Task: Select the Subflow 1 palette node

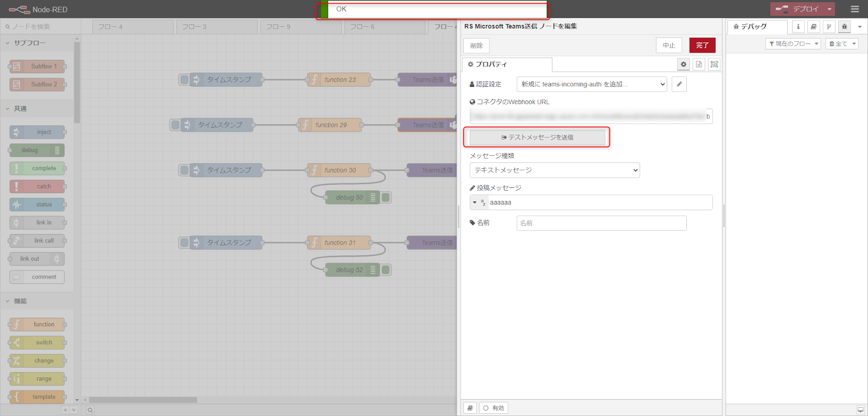Action: pyautogui.click(x=37, y=66)
